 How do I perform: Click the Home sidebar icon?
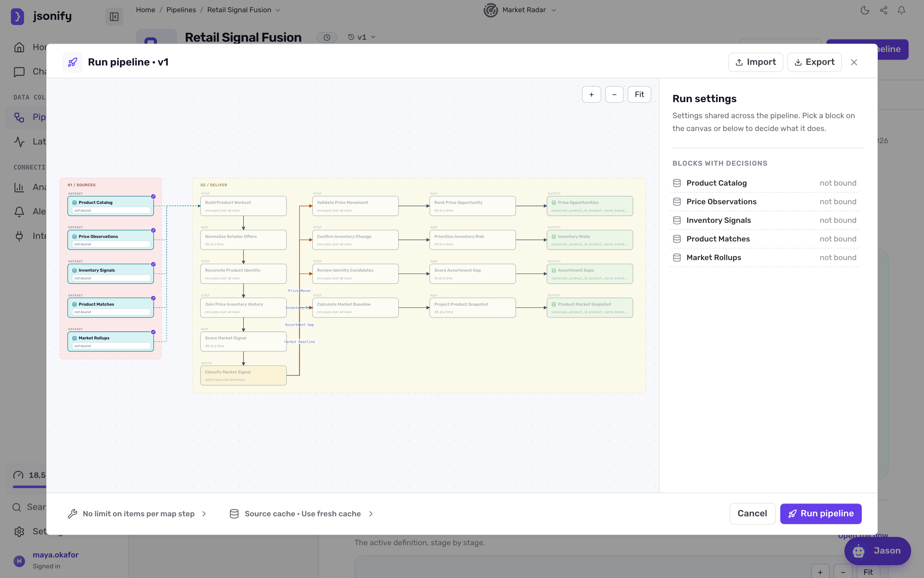(19, 47)
